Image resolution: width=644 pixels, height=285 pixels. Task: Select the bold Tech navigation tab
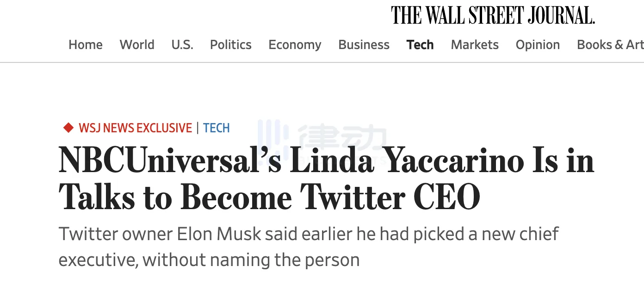click(x=420, y=45)
